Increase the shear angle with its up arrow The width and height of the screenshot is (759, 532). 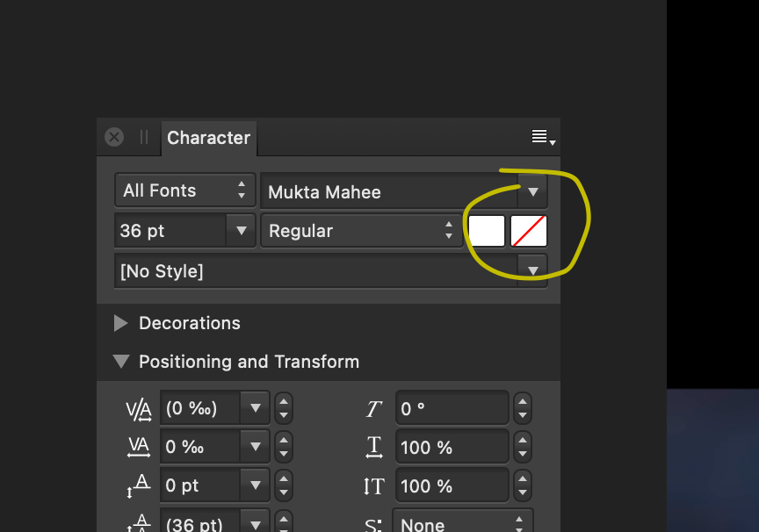(x=522, y=402)
